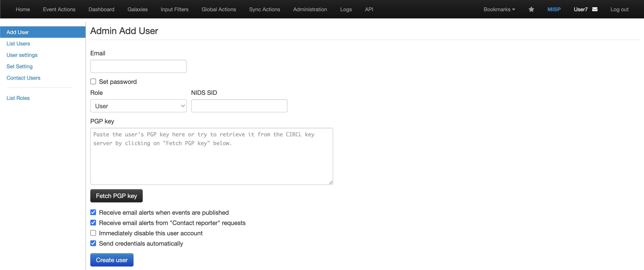Go to List Users in sidebar
Screen dimensions: 644x270
tap(18, 44)
